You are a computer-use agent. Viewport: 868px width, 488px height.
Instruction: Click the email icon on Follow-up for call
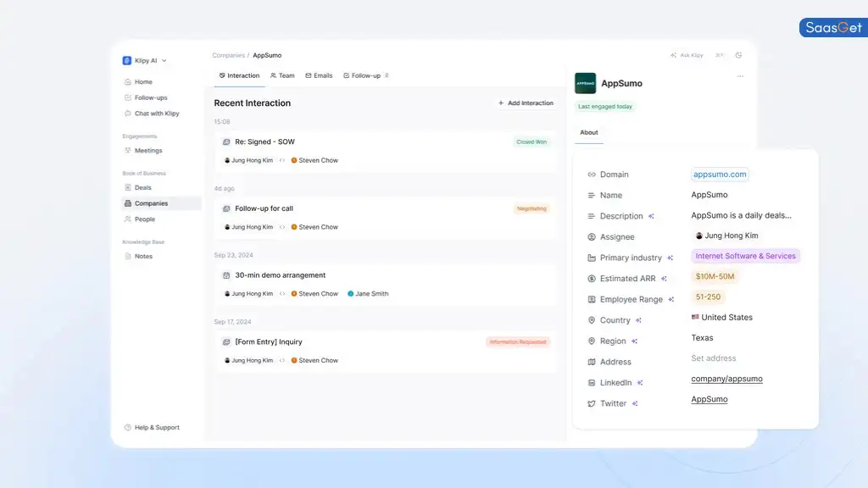[226, 208]
